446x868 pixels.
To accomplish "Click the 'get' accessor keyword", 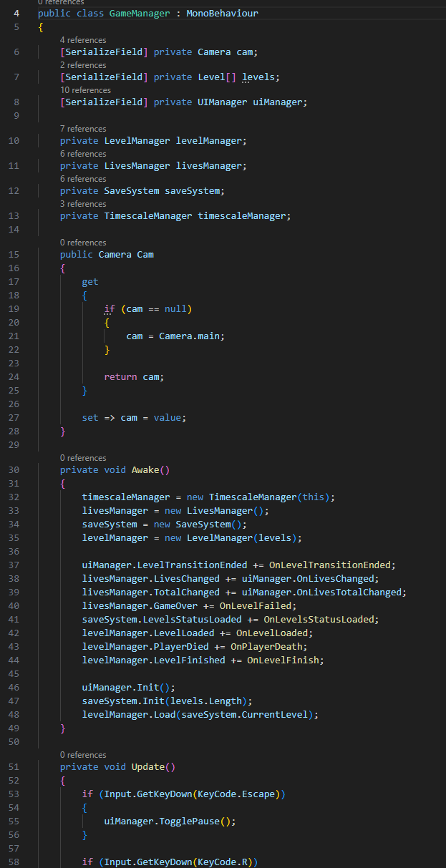I will pos(90,282).
